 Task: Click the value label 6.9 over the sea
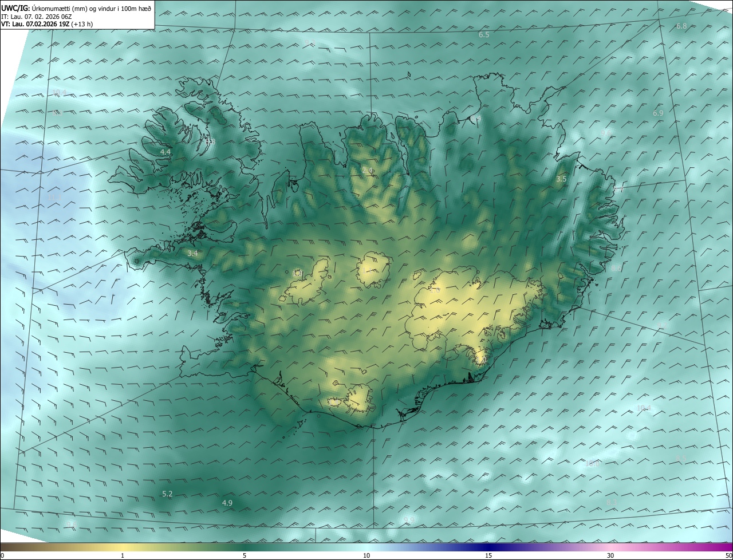tap(658, 113)
